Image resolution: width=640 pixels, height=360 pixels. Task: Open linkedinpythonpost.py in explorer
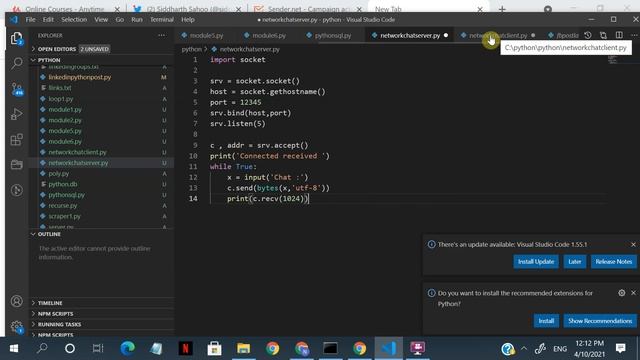point(80,77)
